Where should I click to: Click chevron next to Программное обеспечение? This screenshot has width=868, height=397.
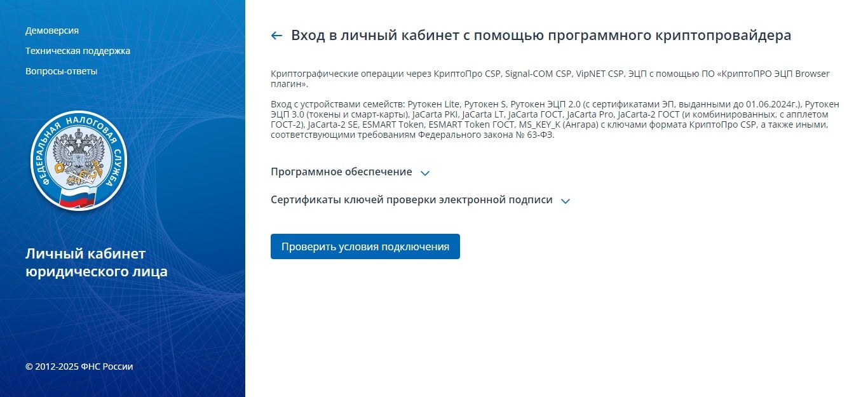pyautogui.click(x=425, y=173)
